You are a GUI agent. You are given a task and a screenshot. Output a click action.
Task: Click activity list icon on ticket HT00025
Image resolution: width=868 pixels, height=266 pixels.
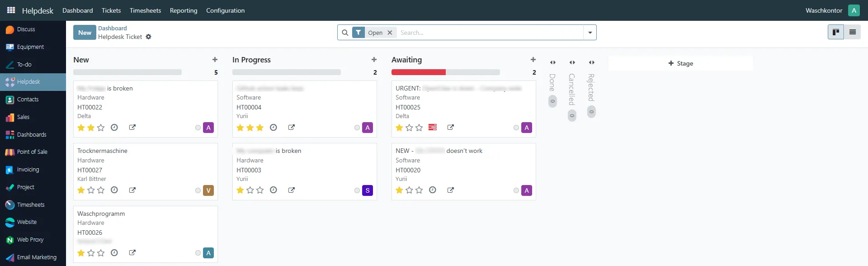pos(433,128)
